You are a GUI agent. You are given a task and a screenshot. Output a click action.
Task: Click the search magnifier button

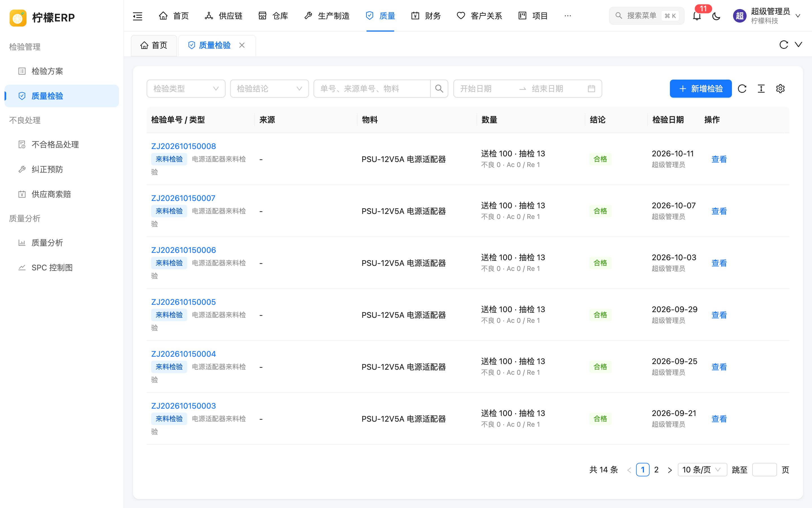(439, 89)
